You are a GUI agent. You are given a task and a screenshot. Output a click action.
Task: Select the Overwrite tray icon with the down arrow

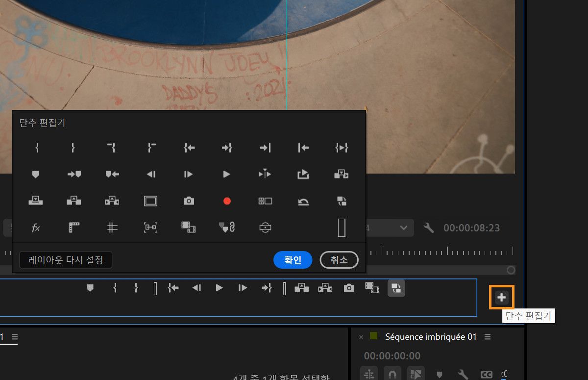36,201
